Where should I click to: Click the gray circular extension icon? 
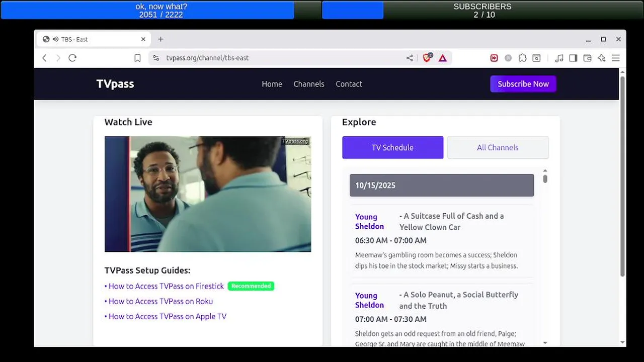point(508,58)
